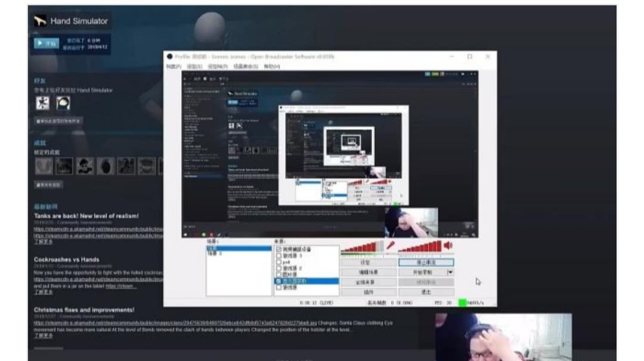Click the Stop Streaming button in OBS
The width and height of the screenshot is (644, 361).
point(426,262)
